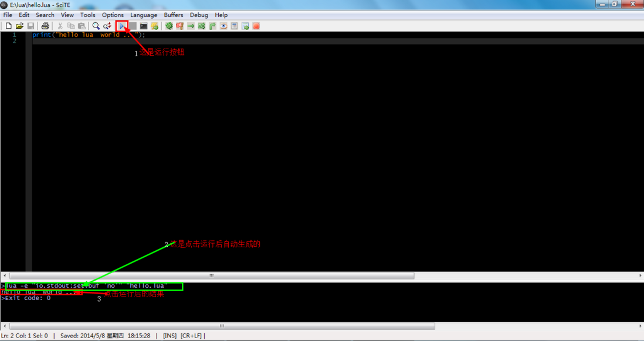
Task: Stop execution with the gray square icon
Action: tap(133, 26)
